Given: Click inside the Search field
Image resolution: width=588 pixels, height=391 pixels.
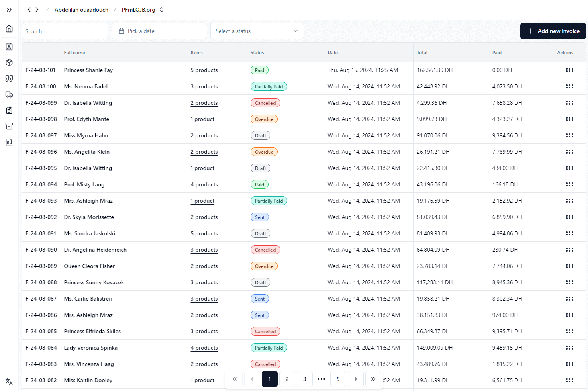Looking at the screenshot, I should pos(65,31).
